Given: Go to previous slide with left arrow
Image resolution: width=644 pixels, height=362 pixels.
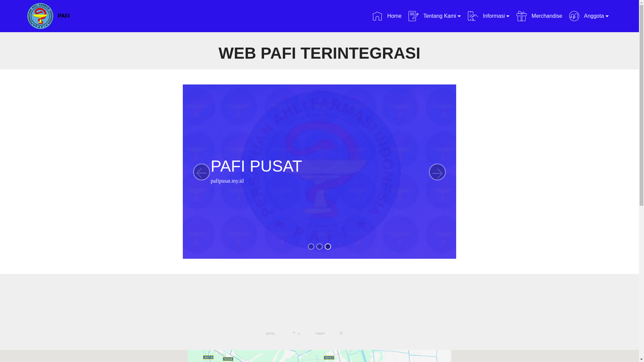Looking at the screenshot, I should (x=202, y=172).
